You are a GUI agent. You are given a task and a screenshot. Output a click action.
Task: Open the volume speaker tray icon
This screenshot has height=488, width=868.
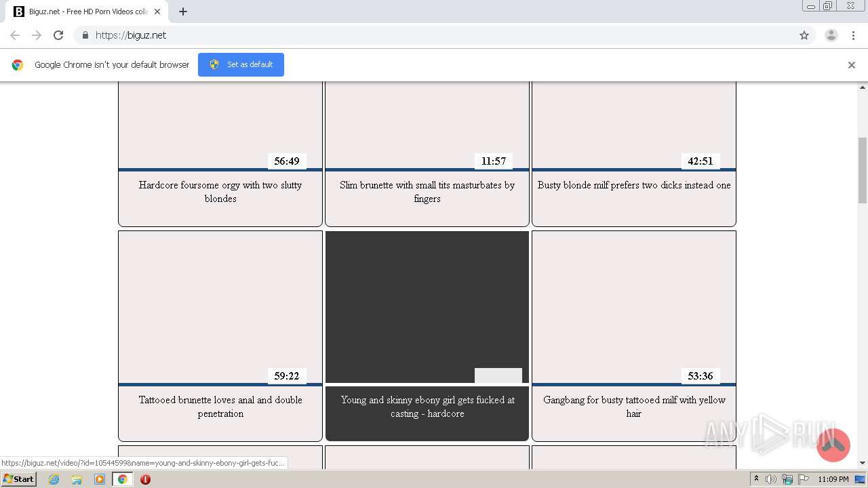771,479
